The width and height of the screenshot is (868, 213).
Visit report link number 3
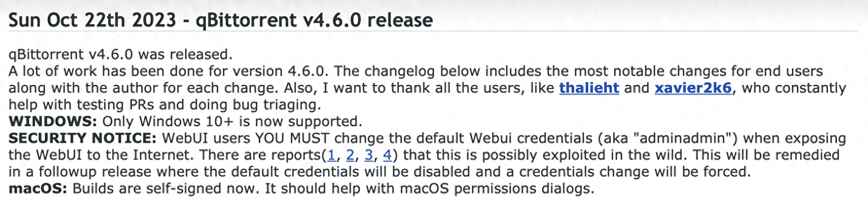click(x=368, y=155)
